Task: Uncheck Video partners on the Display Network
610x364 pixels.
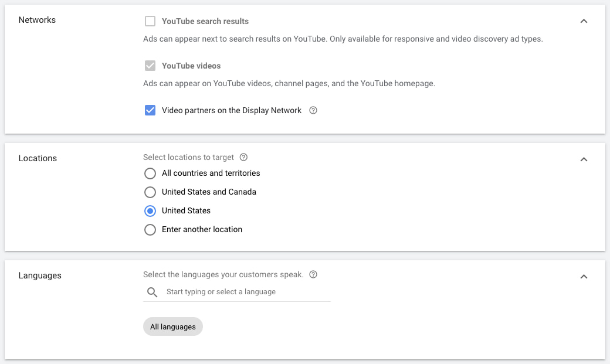Action: pyautogui.click(x=150, y=110)
